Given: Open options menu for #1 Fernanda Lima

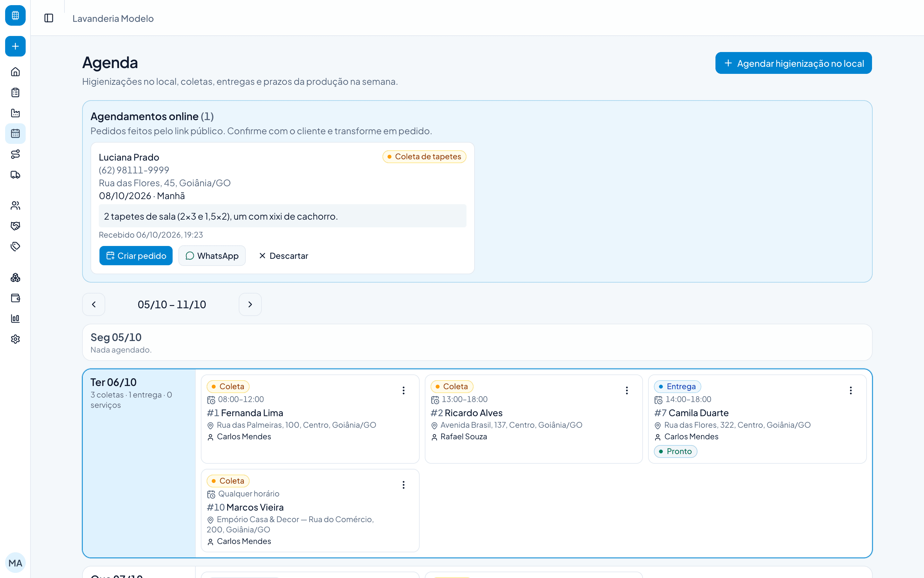Looking at the screenshot, I should [x=403, y=390].
